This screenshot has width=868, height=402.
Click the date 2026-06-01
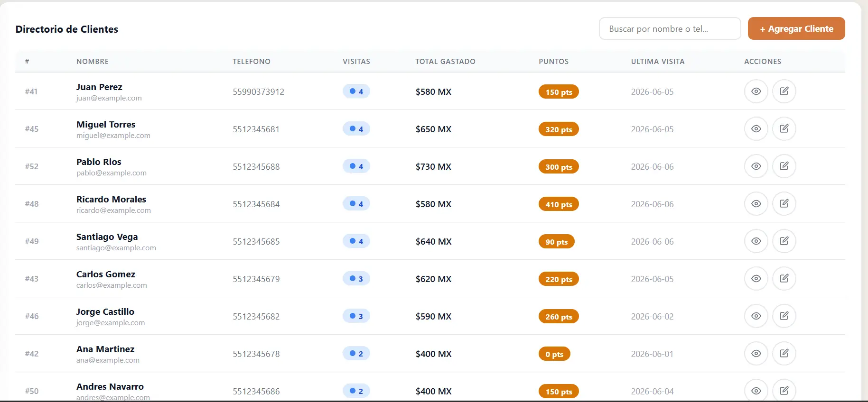coord(652,354)
